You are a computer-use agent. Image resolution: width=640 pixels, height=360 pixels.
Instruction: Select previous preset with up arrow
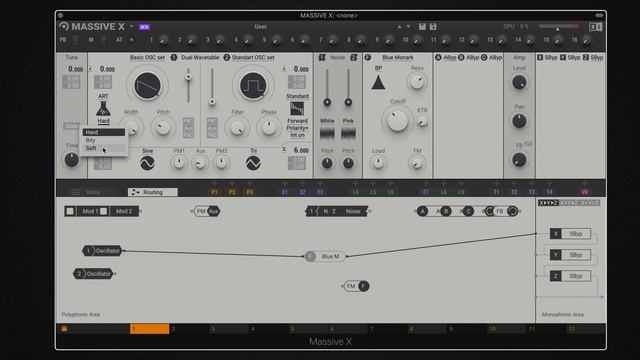[x=399, y=27]
